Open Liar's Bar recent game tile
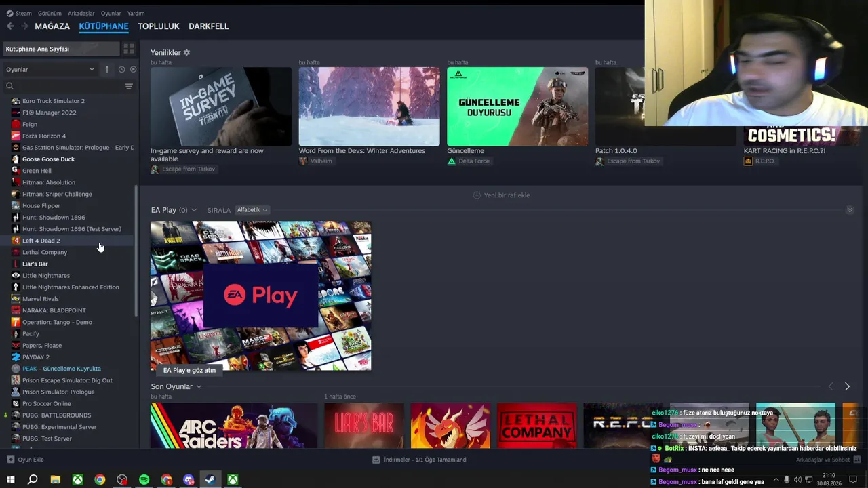This screenshot has width=868, height=488. tap(364, 426)
